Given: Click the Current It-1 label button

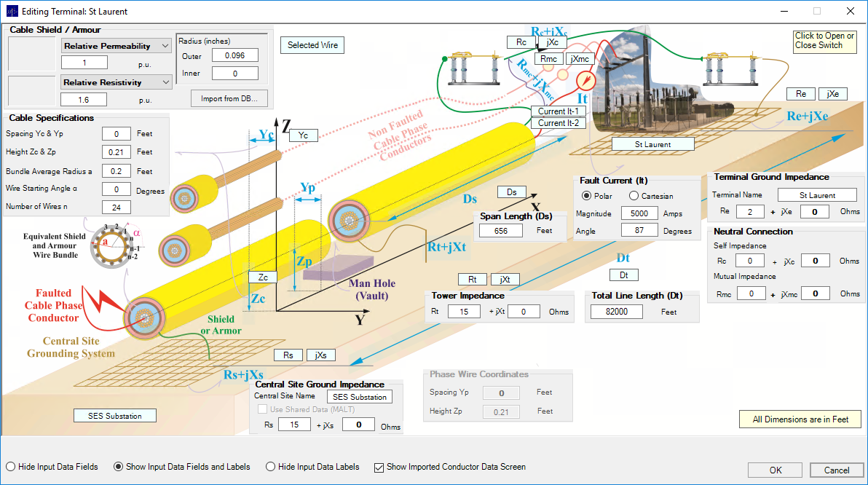Looking at the screenshot, I should pos(558,111).
